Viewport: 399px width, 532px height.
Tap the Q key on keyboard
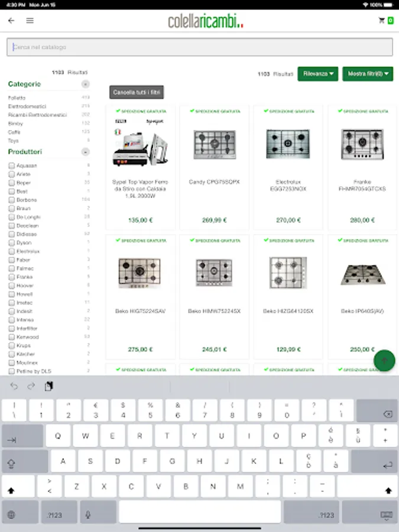click(x=58, y=435)
